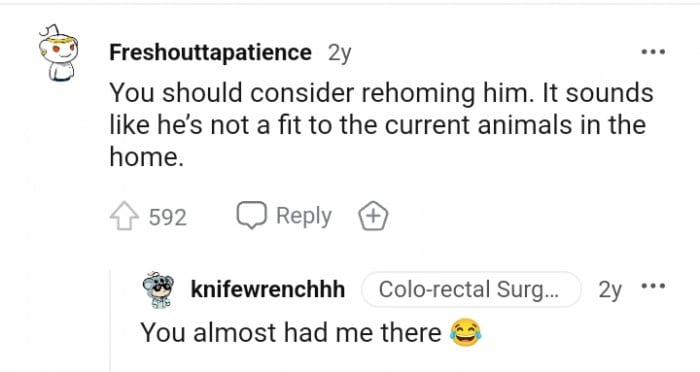Upvote the Freshouttapatience comment
The width and height of the screenshot is (700, 372).
pyautogui.click(x=124, y=216)
